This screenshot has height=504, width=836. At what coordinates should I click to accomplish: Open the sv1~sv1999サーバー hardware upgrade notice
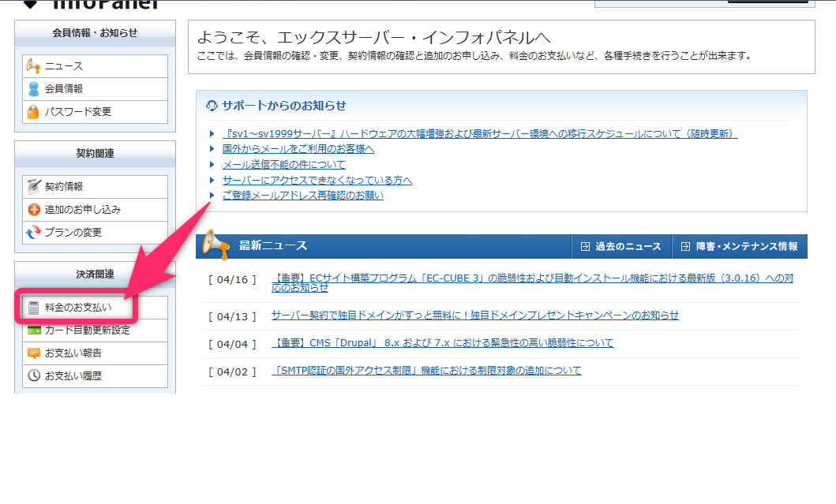pos(480,134)
